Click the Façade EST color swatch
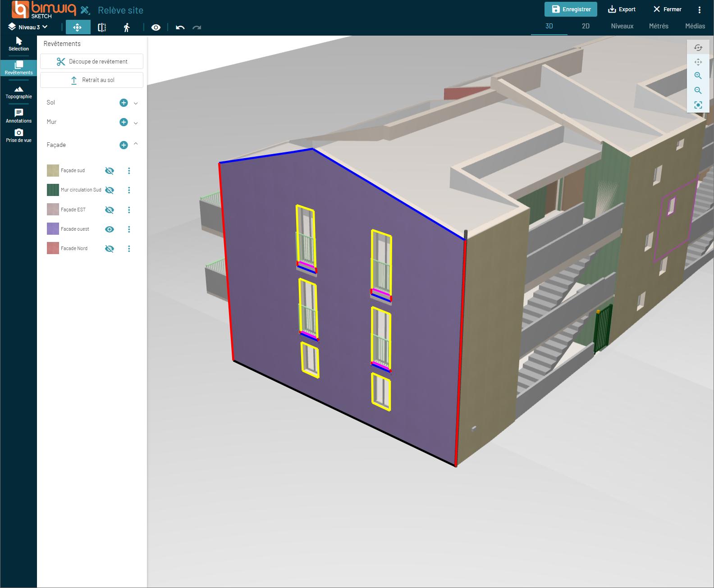 pyautogui.click(x=53, y=210)
